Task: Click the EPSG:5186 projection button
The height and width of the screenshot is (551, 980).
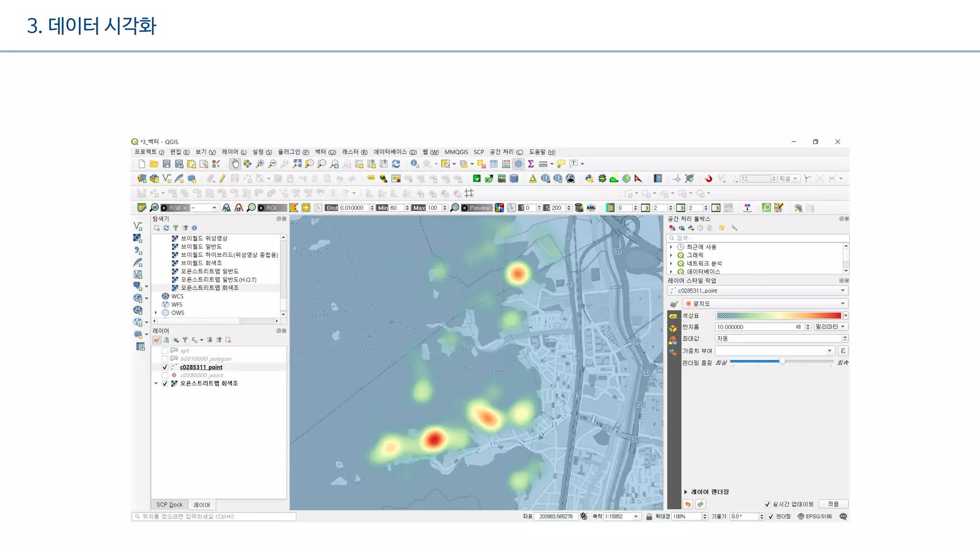Action: point(815,517)
